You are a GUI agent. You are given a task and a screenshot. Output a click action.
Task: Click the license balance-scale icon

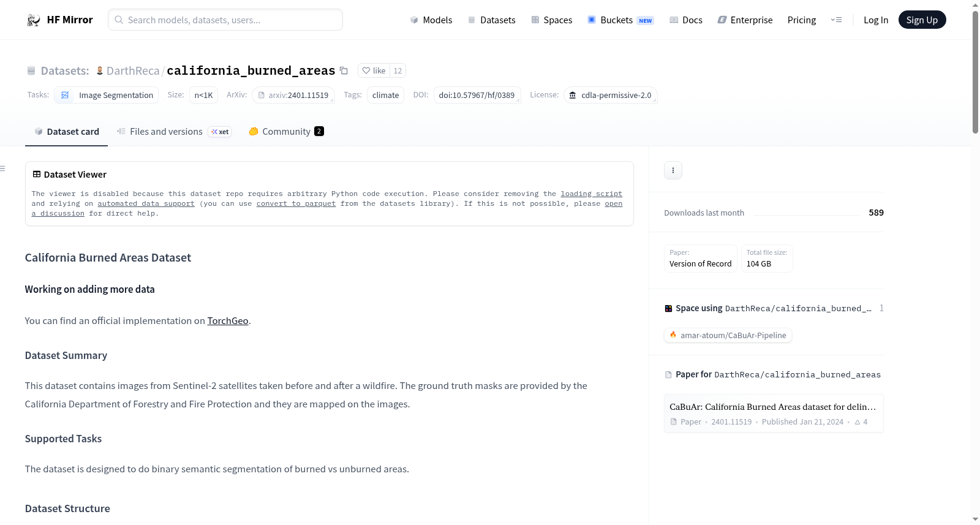(573, 95)
